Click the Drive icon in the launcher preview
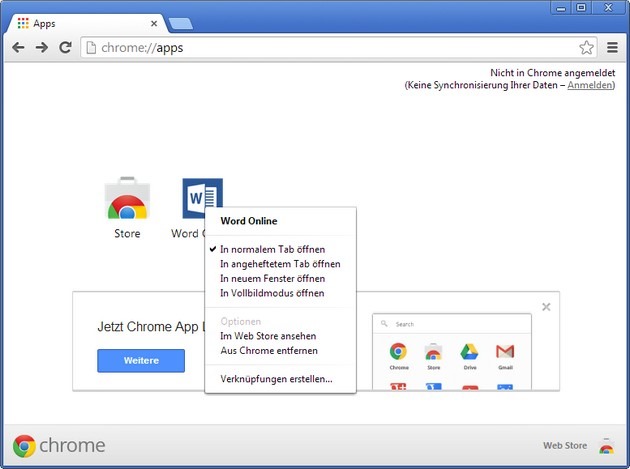The image size is (630, 469). click(x=469, y=352)
